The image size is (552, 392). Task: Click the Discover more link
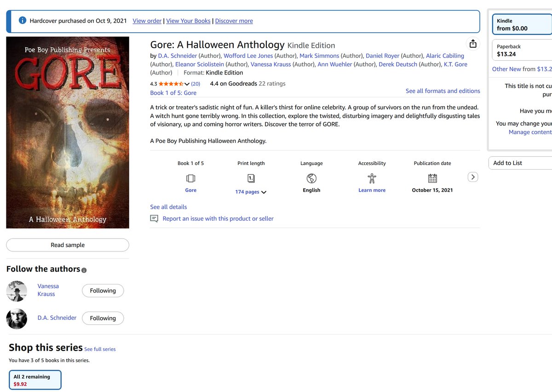pos(234,21)
